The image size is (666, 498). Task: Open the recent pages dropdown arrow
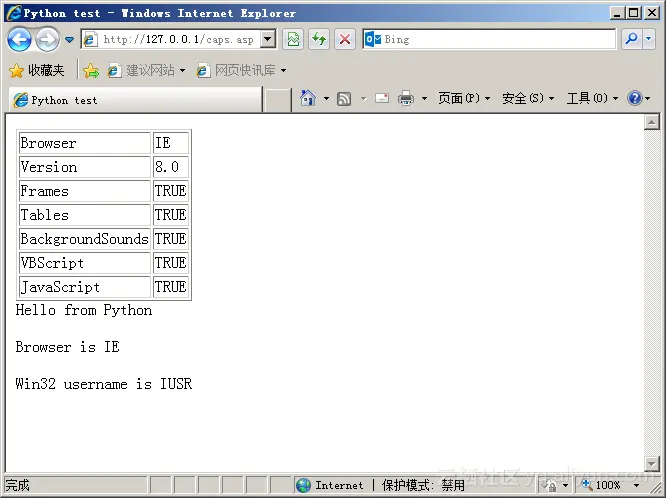pyautogui.click(x=70, y=40)
